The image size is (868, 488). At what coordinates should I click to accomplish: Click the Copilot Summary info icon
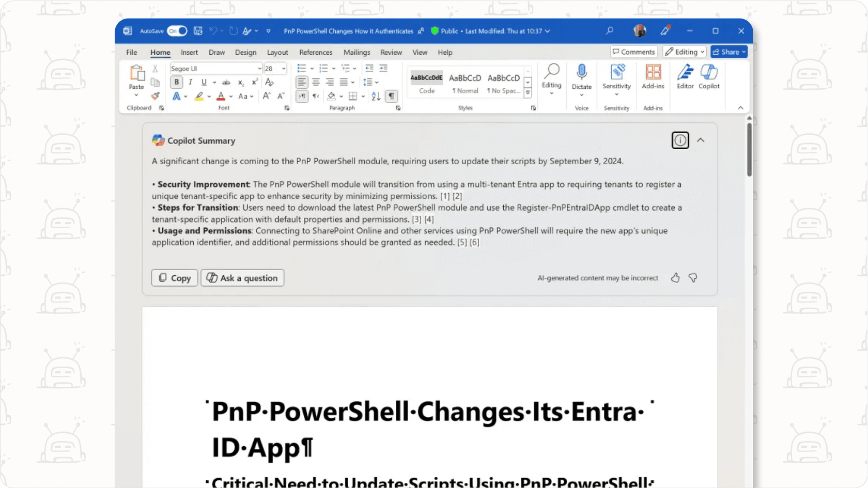click(680, 140)
